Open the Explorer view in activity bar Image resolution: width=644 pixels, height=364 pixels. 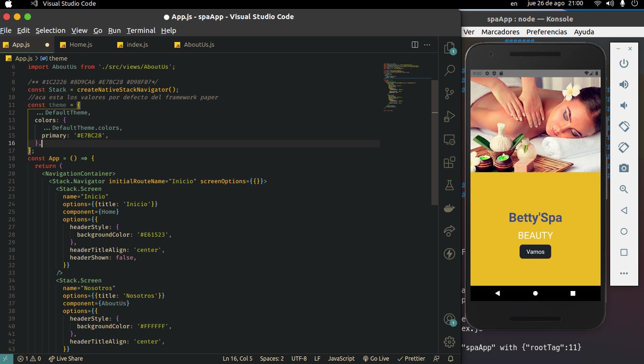tap(450, 48)
